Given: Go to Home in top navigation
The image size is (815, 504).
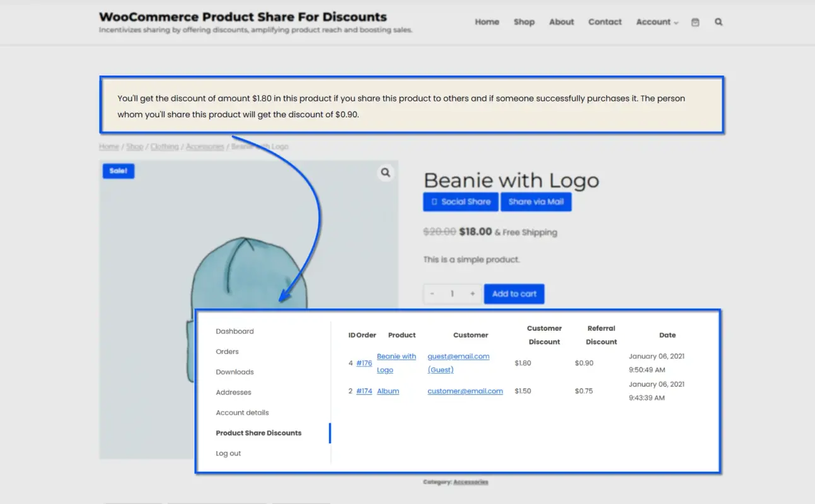Looking at the screenshot, I should [x=487, y=22].
